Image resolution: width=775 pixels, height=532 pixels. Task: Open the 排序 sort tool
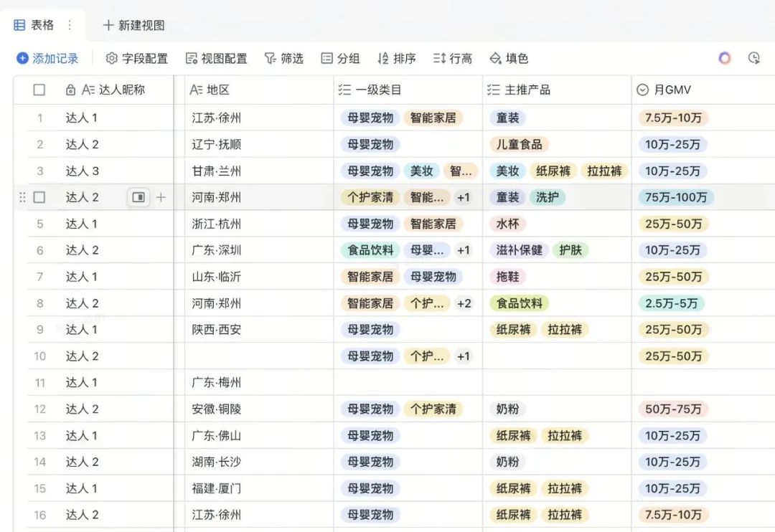396,58
